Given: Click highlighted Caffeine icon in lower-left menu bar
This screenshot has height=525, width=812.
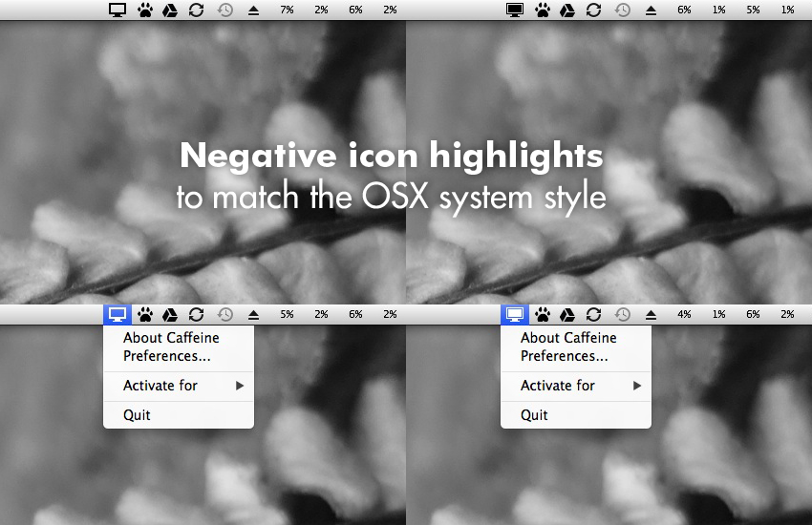Looking at the screenshot, I should [118, 314].
